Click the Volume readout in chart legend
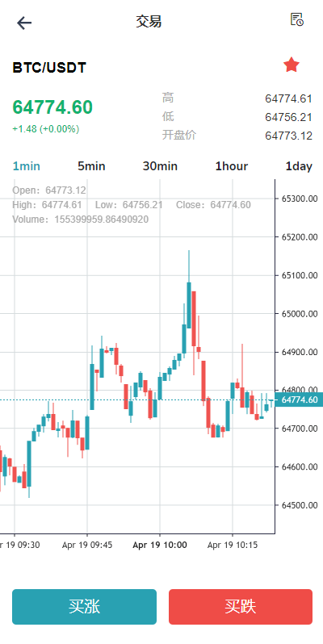323x644 pixels. 80,220
